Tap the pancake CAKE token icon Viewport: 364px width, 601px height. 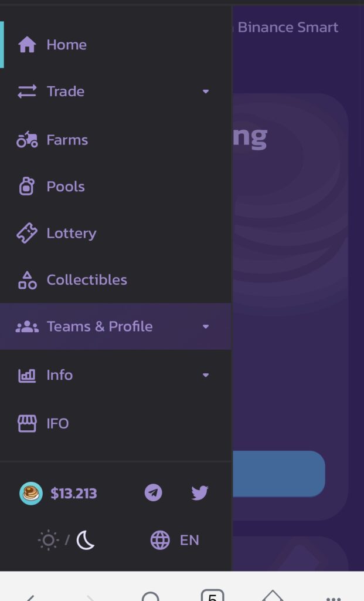pos(30,493)
